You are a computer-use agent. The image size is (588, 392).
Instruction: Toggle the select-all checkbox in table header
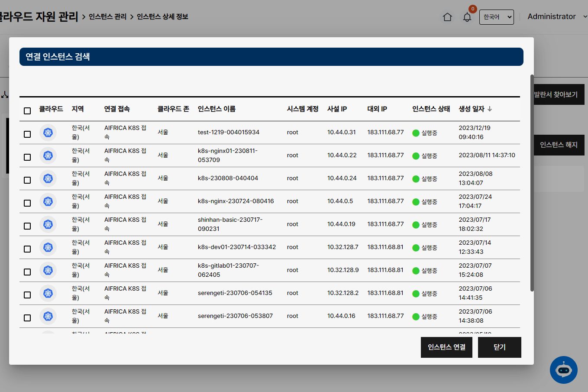point(27,111)
